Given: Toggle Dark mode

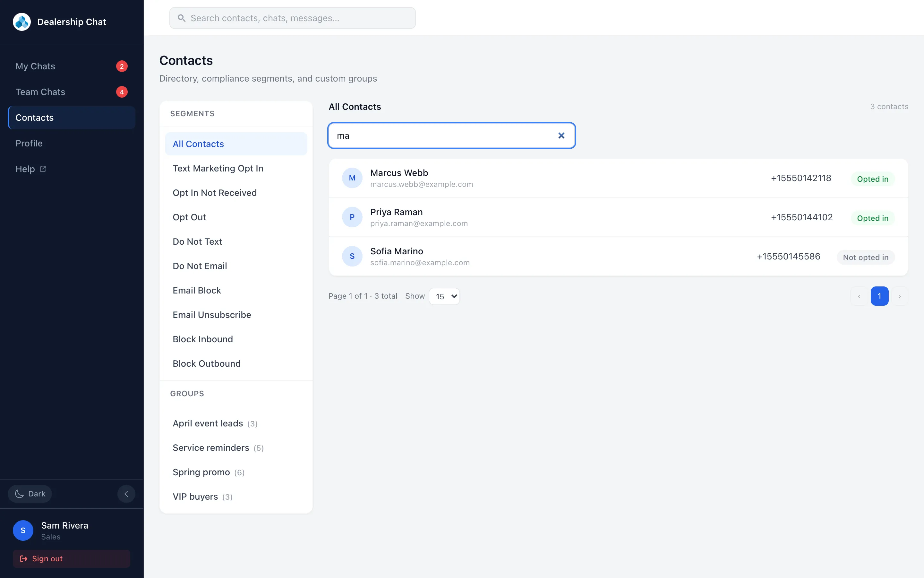Looking at the screenshot, I should pyautogui.click(x=30, y=494).
